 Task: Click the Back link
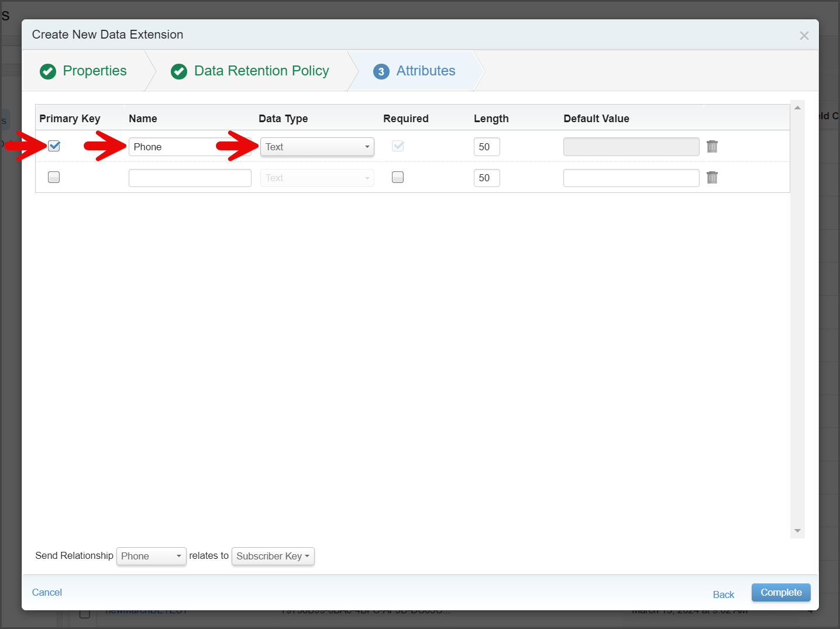coord(724,595)
